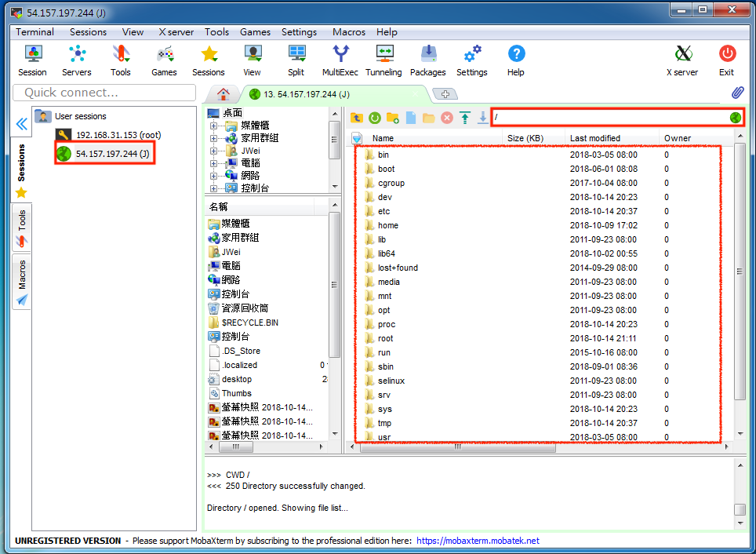
Task: Click the X server toolbar icon
Action: click(x=683, y=60)
